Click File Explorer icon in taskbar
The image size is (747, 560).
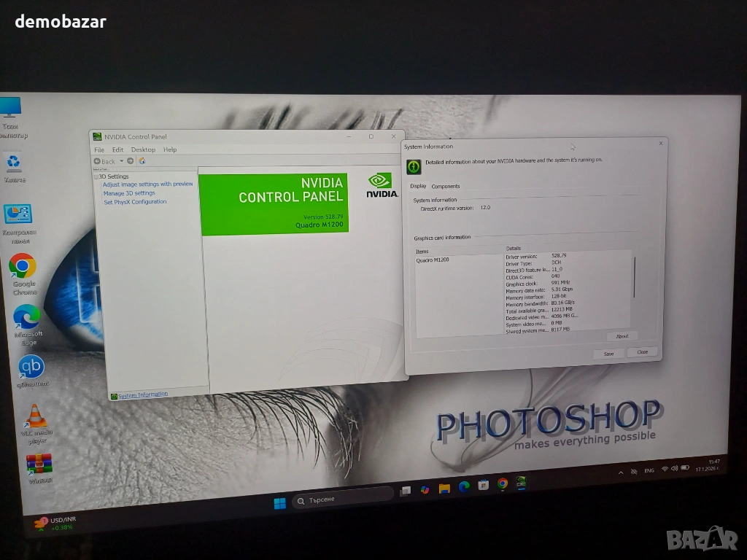click(x=444, y=489)
